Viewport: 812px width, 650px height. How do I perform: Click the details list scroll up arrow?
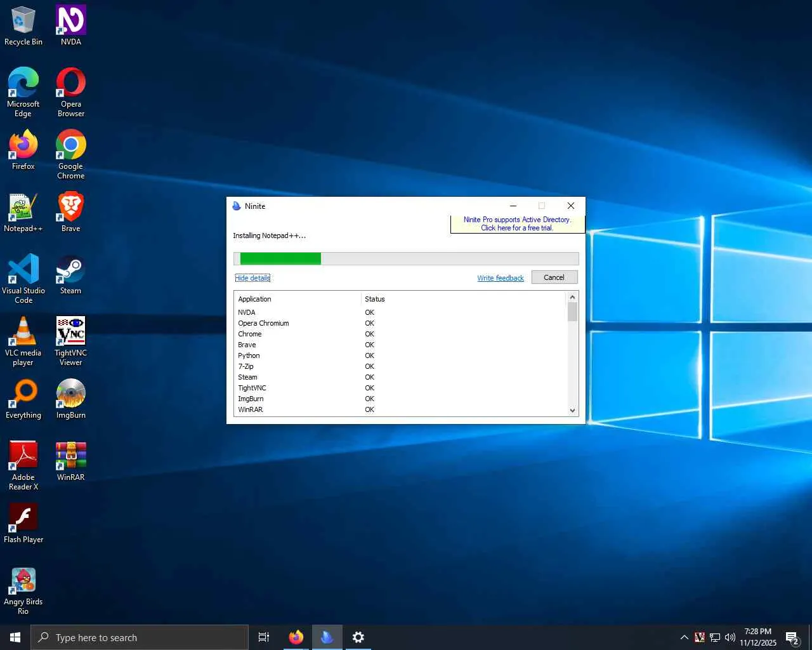[x=572, y=297]
